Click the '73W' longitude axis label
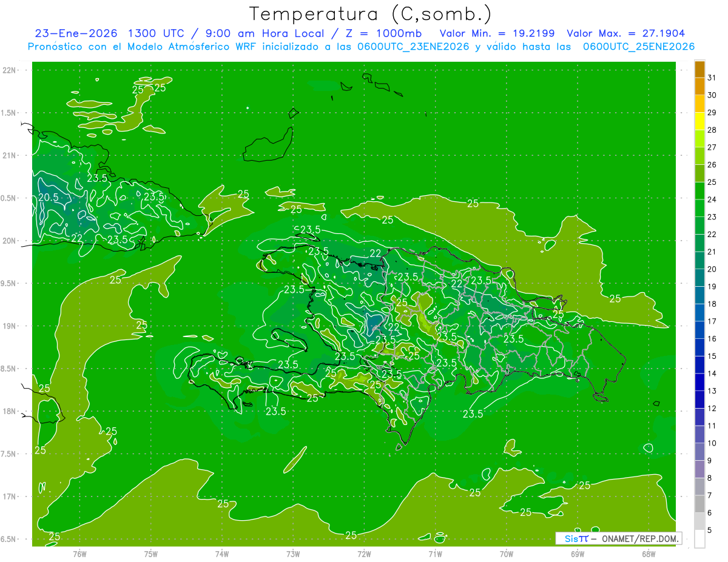 pos(293,554)
